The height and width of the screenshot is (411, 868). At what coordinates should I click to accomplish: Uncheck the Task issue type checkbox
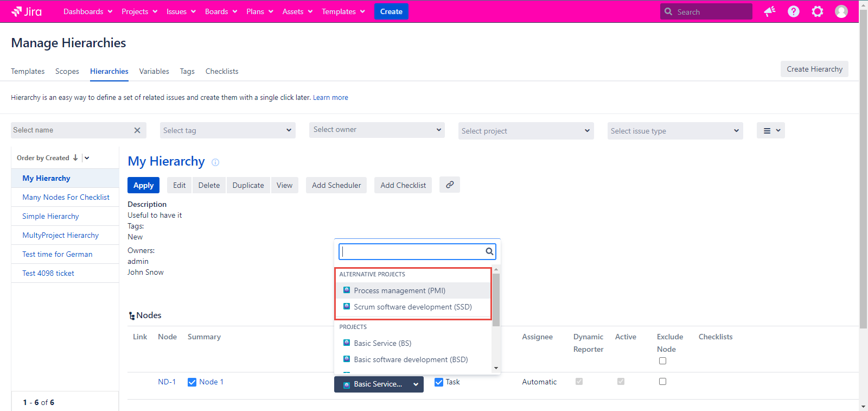[x=439, y=382]
